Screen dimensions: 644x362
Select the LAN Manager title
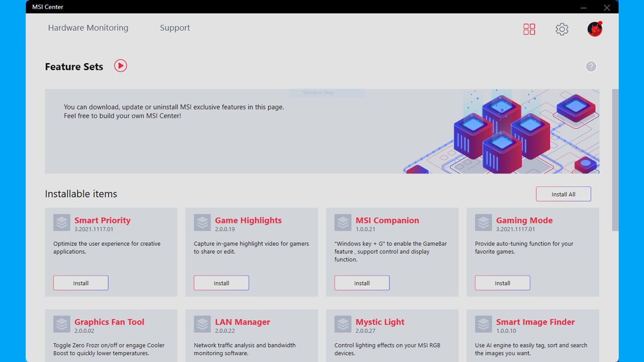click(243, 322)
